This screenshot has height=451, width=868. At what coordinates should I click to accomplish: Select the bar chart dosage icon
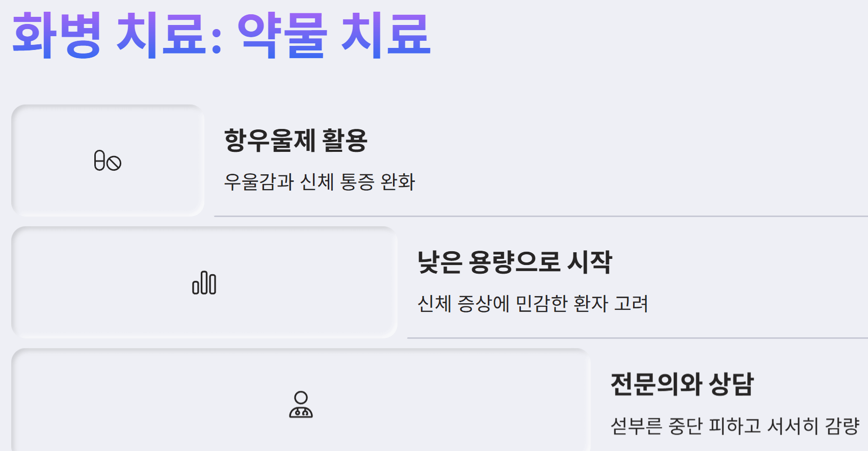click(204, 283)
